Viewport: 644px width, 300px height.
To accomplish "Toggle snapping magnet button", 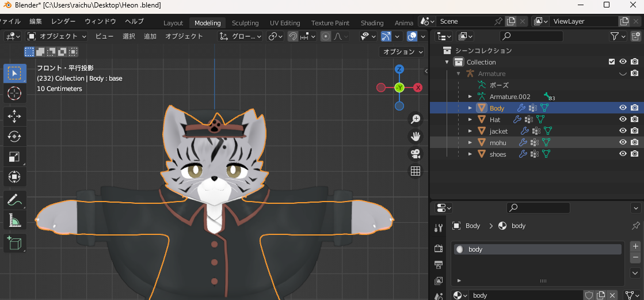I will (x=293, y=37).
